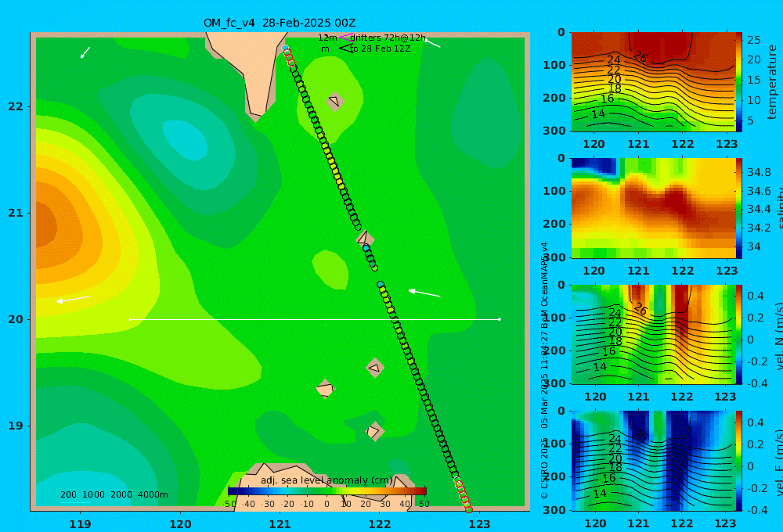
Task: Click the '25' tick on the temperature colorbar
Action: 754,40
